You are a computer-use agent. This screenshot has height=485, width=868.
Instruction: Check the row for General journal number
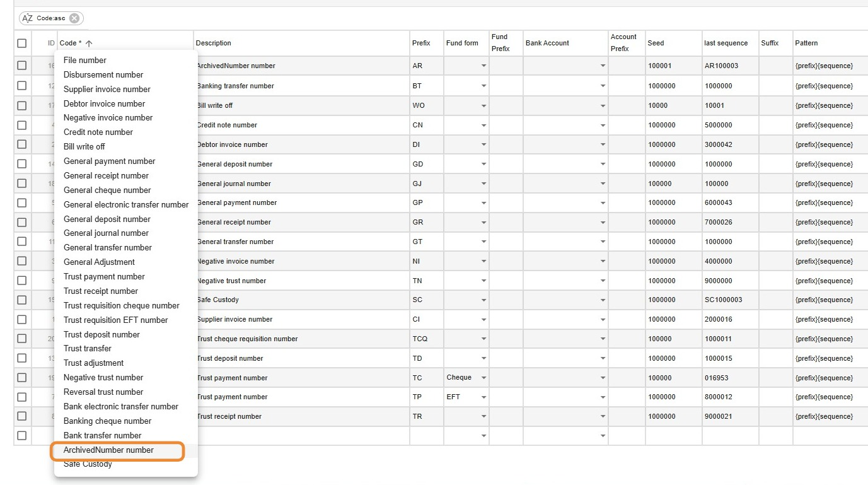pyautogui.click(x=22, y=183)
